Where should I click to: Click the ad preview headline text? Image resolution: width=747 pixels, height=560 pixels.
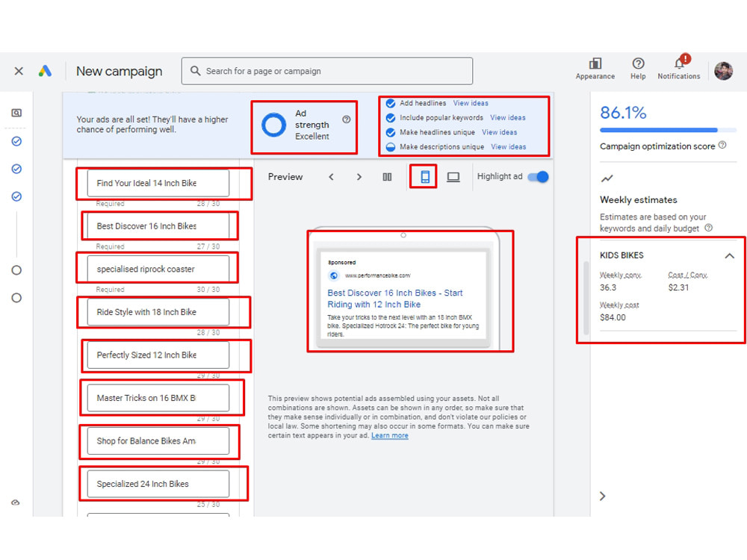pos(395,299)
